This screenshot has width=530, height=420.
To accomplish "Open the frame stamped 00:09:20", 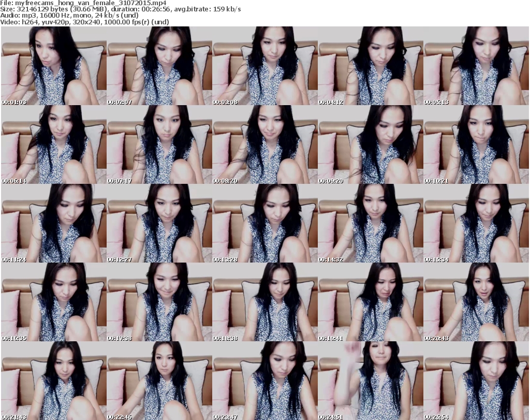I will coord(371,144).
